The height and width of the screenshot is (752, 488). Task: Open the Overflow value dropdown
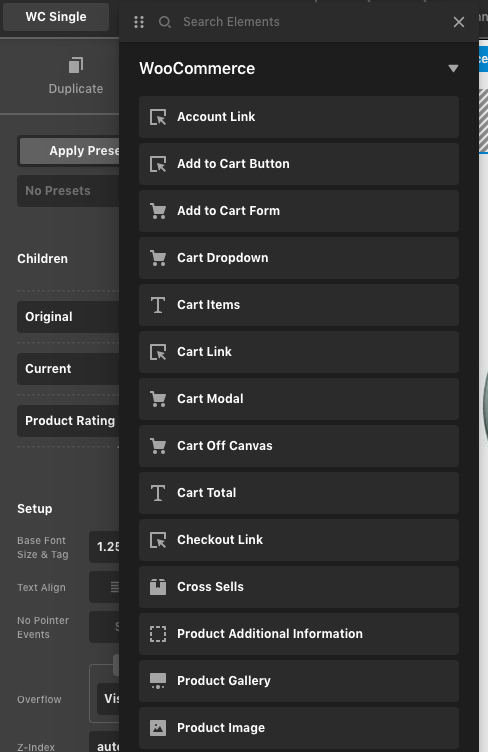[108, 698]
